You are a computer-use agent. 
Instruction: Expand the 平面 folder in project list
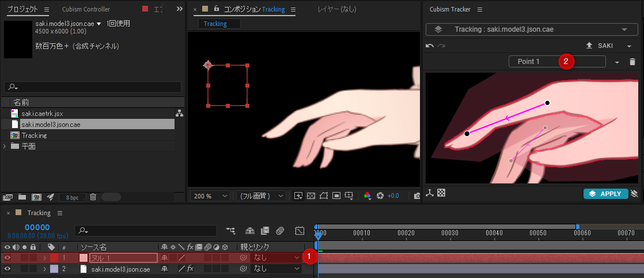(5, 146)
